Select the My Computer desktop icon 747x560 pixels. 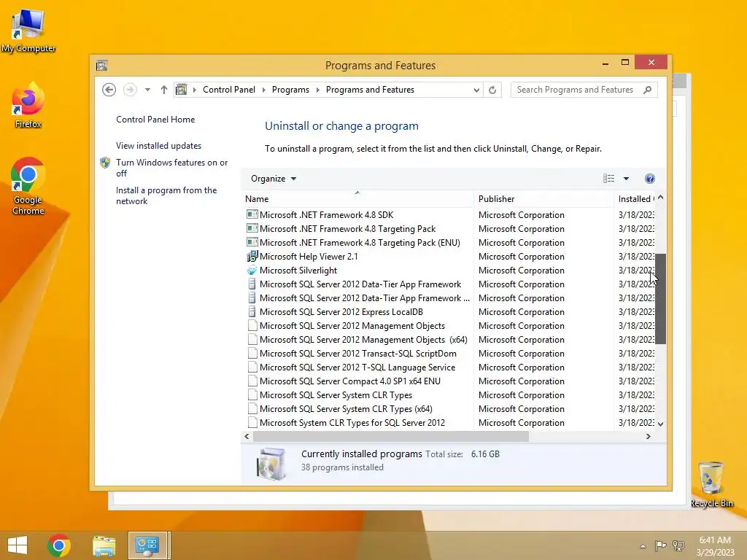click(28, 31)
